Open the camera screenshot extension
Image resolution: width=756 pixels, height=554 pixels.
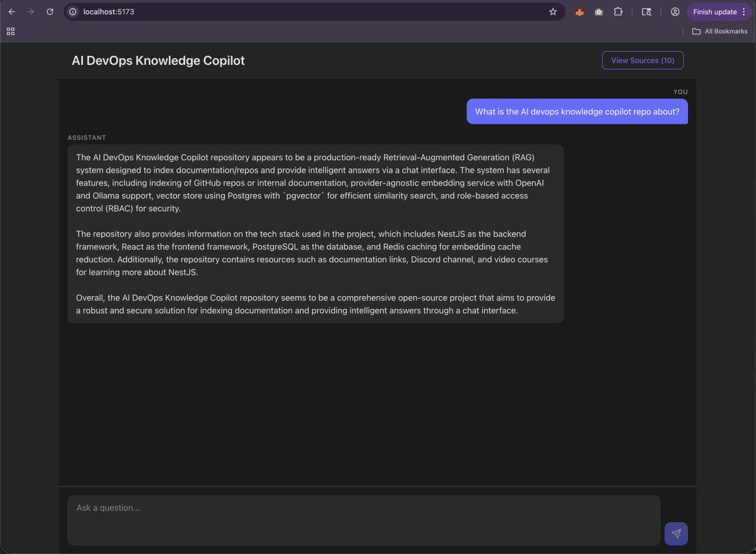pyautogui.click(x=598, y=11)
